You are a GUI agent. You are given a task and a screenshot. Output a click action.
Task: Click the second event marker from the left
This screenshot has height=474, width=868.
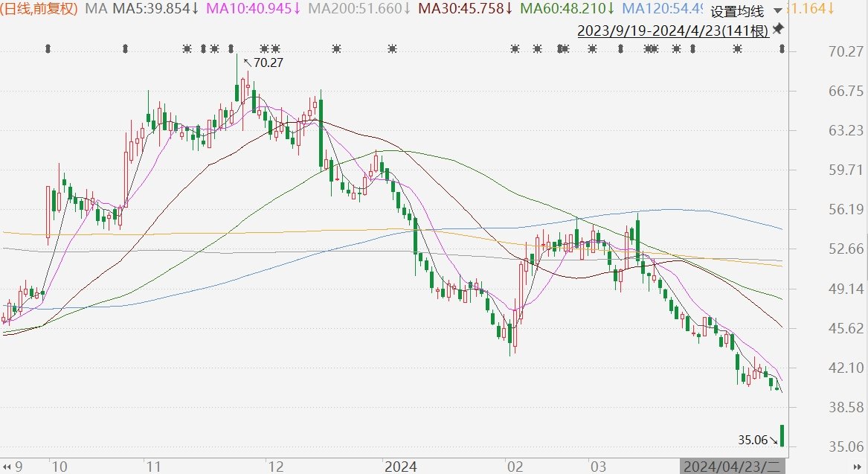pyautogui.click(x=126, y=49)
